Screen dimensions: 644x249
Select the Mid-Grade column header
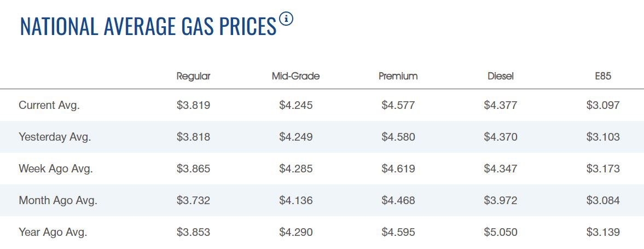[295, 76]
